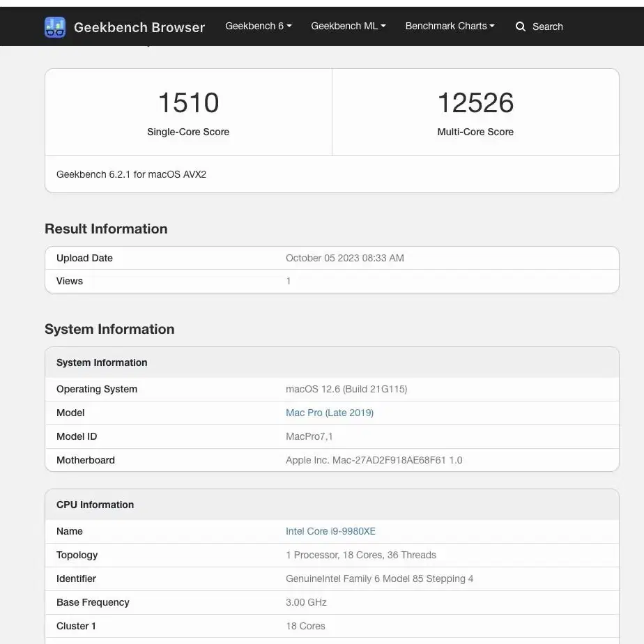Click the Identifier label
The height and width of the screenshot is (644, 644).
[76, 578]
